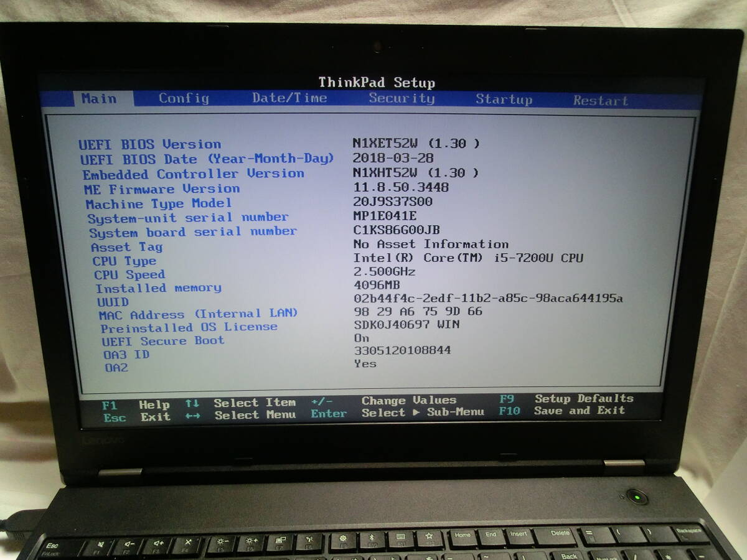Click the No Asset Information value

pyautogui.click(x=431, y=245)
